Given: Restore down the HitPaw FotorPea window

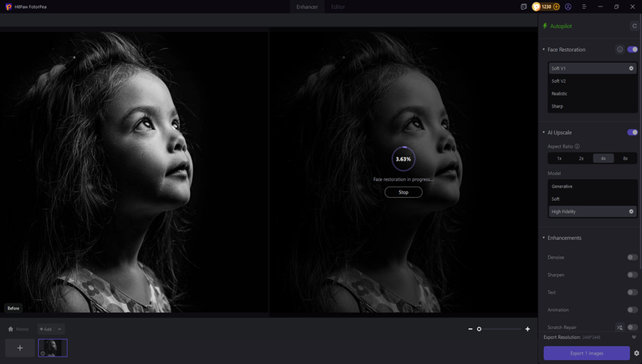Looking at the screenshot, I should 616,6.
